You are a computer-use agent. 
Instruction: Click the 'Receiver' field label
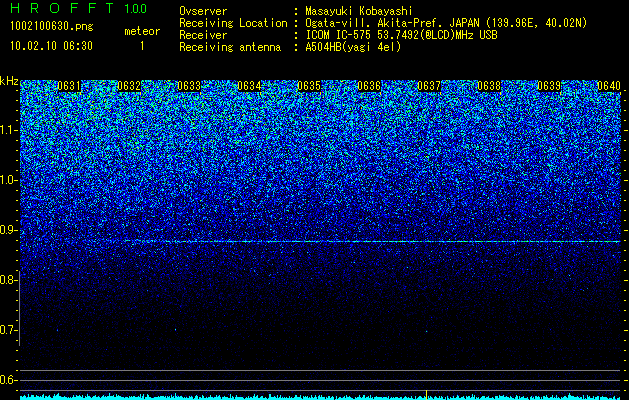203,35
